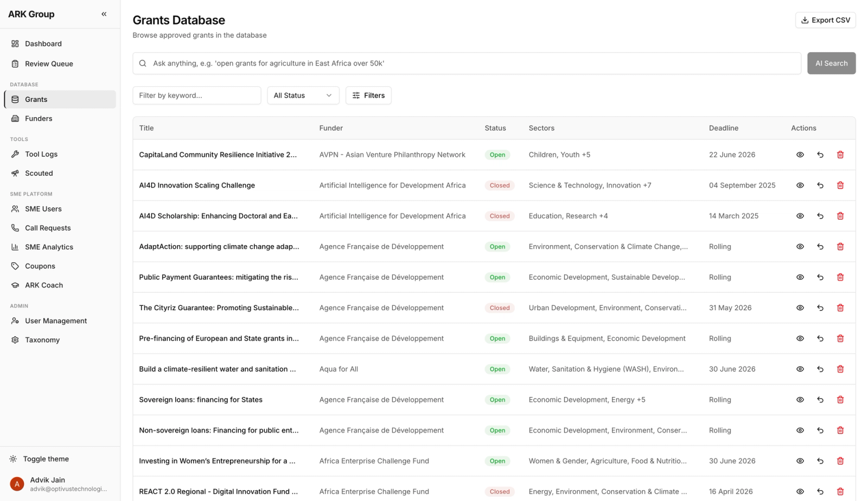Viewport: 868px width, 501px height.
Task: Click the Funder column header
Action: tap(331, 128)
